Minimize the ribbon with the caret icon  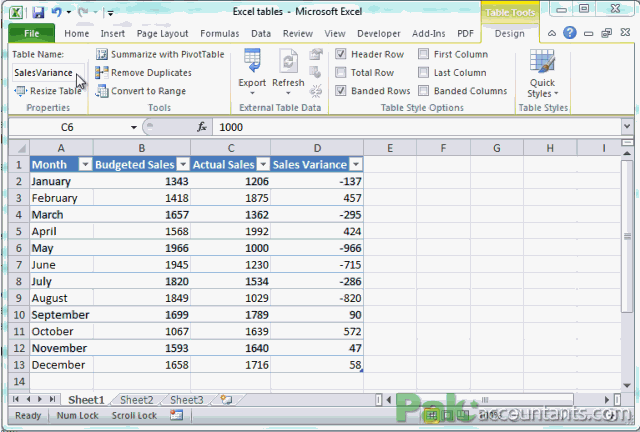(x=552, y=33)
